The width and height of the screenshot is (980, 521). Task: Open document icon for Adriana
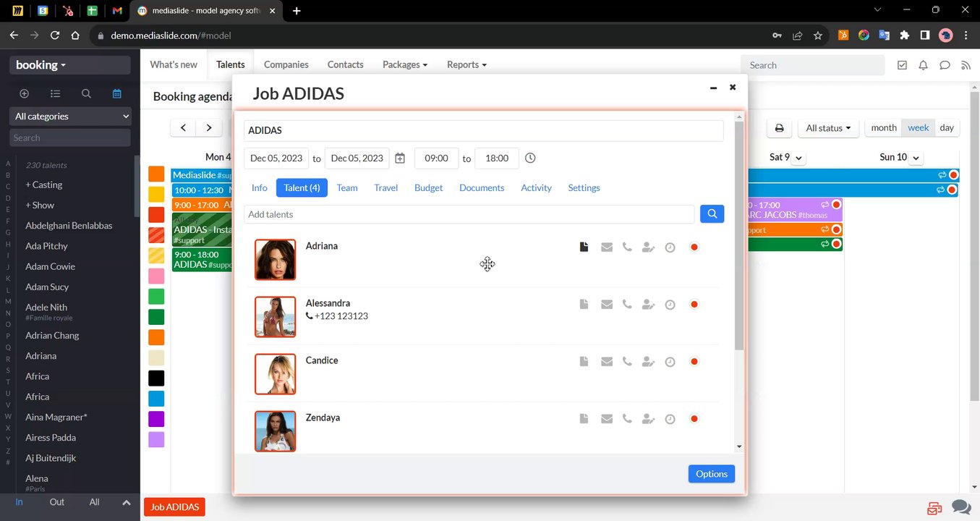(584, 247)
